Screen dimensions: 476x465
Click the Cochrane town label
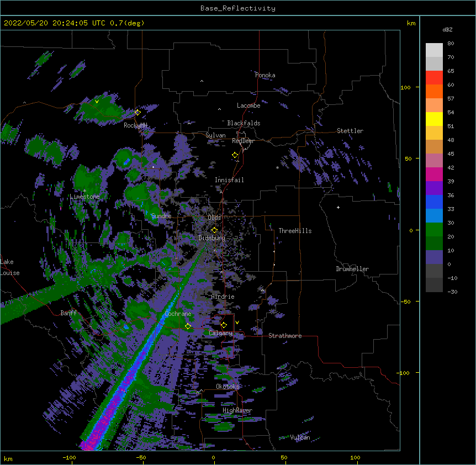click(178, 314)
